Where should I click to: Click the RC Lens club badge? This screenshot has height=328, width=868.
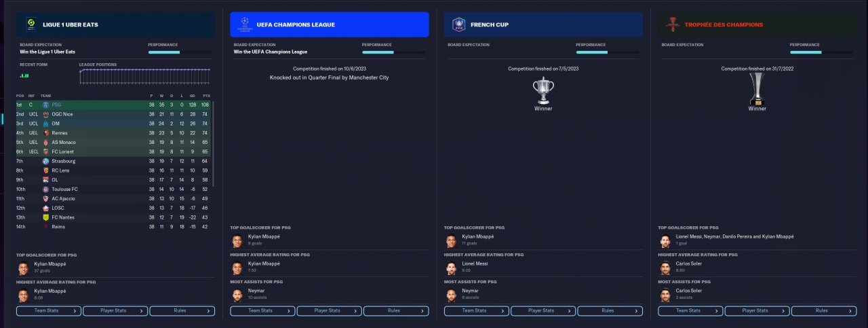45,170
